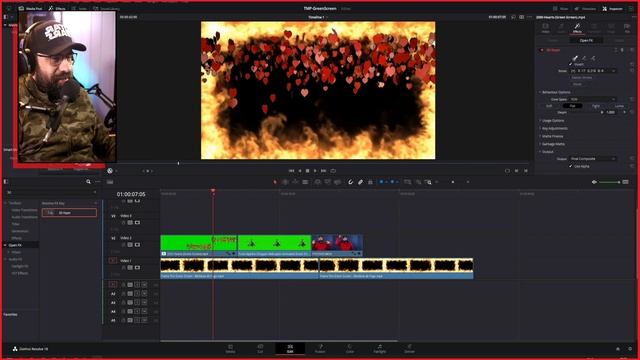Viewport: 640px width, 360px height.
Task: Click the Replace Clip toolbar icon
Action: (337, 182)
